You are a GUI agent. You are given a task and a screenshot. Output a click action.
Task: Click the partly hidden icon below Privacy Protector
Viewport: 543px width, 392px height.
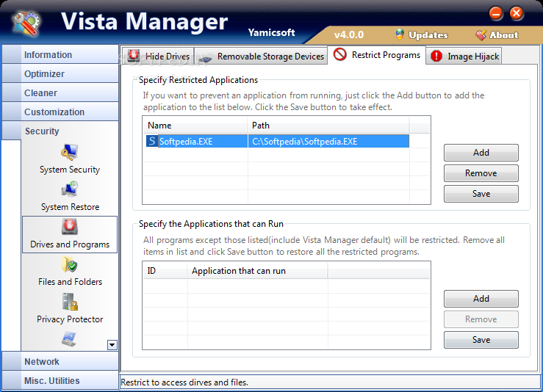69,339
